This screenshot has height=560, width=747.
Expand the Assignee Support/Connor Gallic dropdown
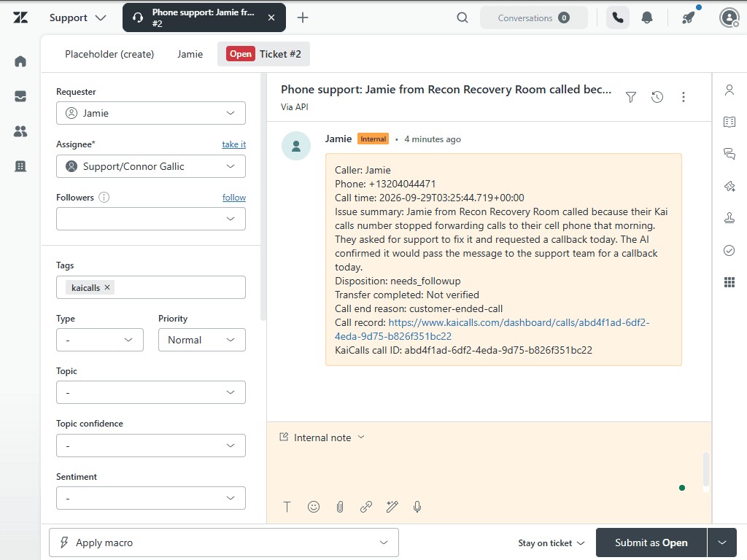(150, 166)
